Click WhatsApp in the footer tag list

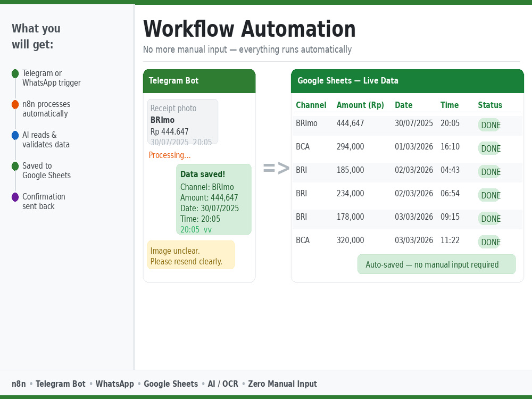click(x=115, y=384)
